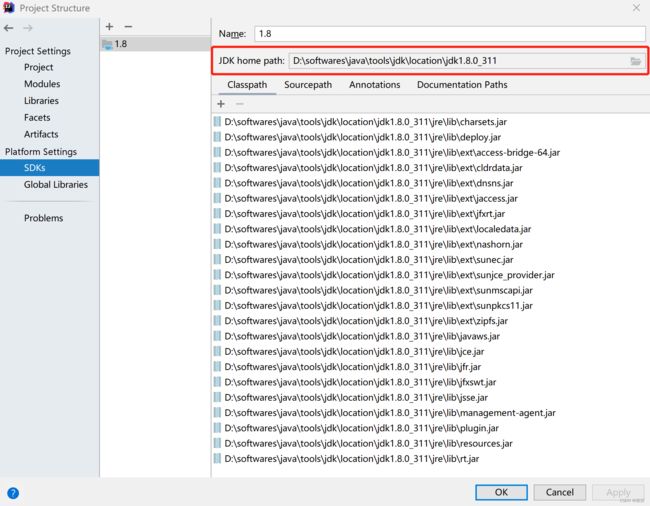
Task: Switch to the Sourcepath tab
Action: pyautogui.click(x=308, y=85)
